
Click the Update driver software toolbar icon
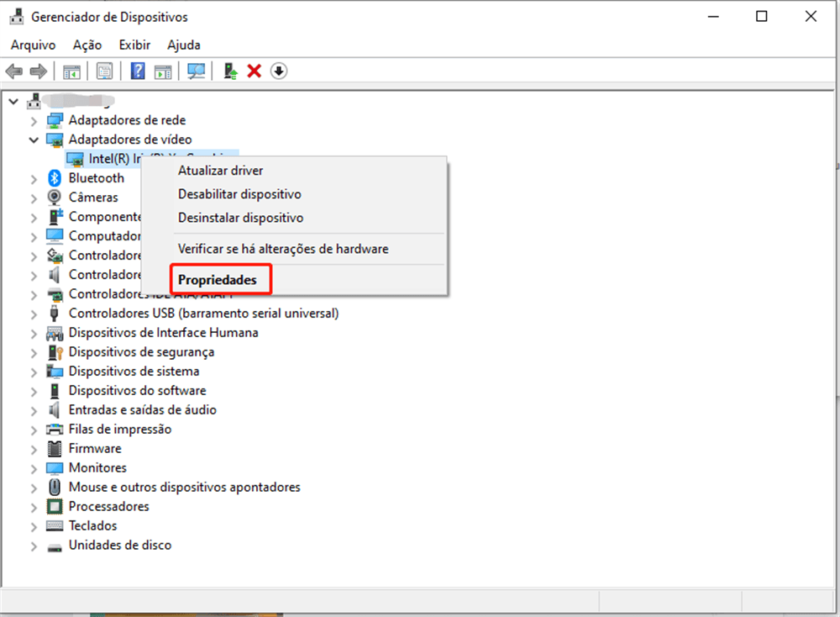[228, 71]
